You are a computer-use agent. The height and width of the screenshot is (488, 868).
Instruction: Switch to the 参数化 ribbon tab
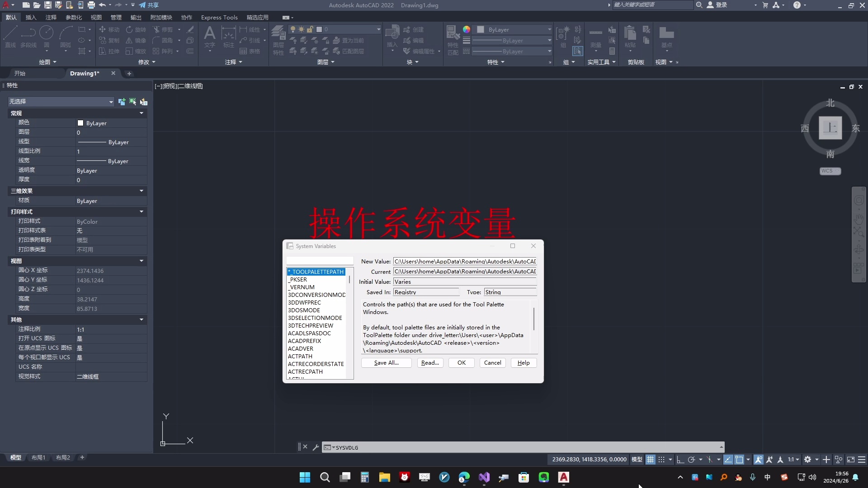click(74, 17)
